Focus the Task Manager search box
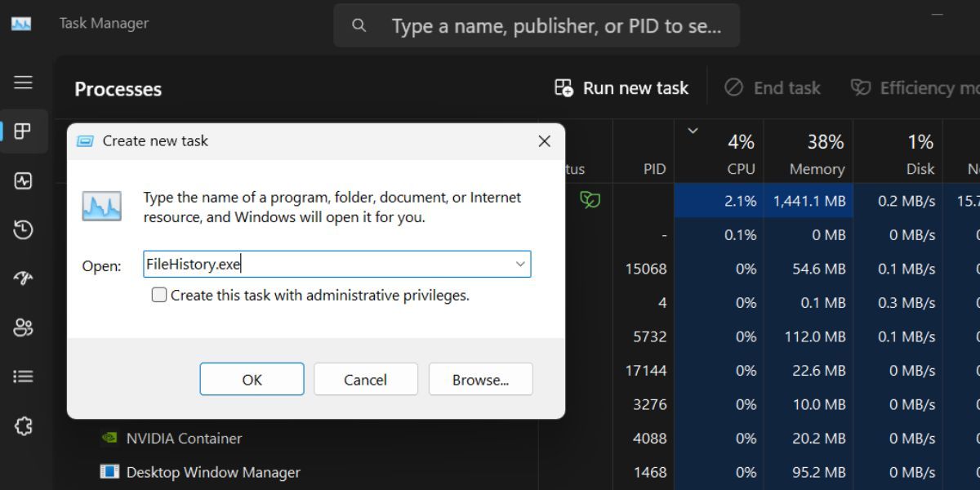The image size is (980, 490). (x=555, y=26)
